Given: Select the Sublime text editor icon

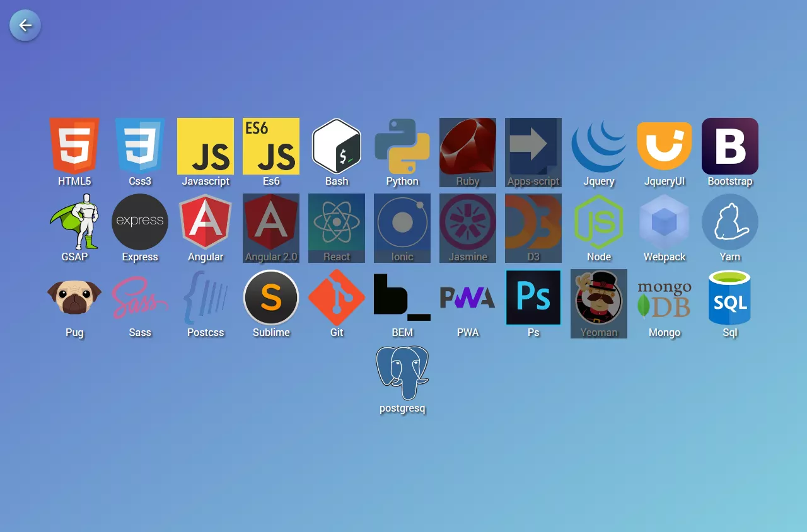Looking at the screenshot, I should tap(271, 298).
